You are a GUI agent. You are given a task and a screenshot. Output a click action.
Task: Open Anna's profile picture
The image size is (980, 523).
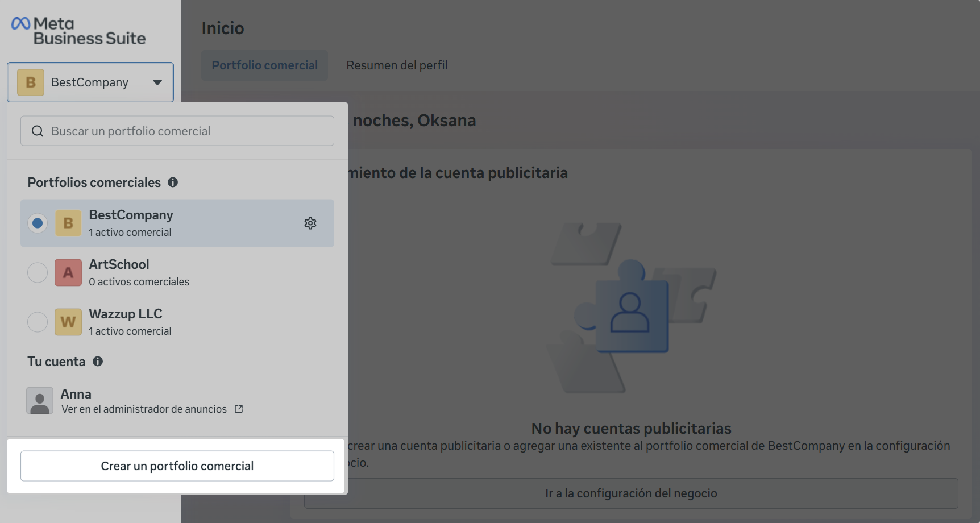click(39, 400)
